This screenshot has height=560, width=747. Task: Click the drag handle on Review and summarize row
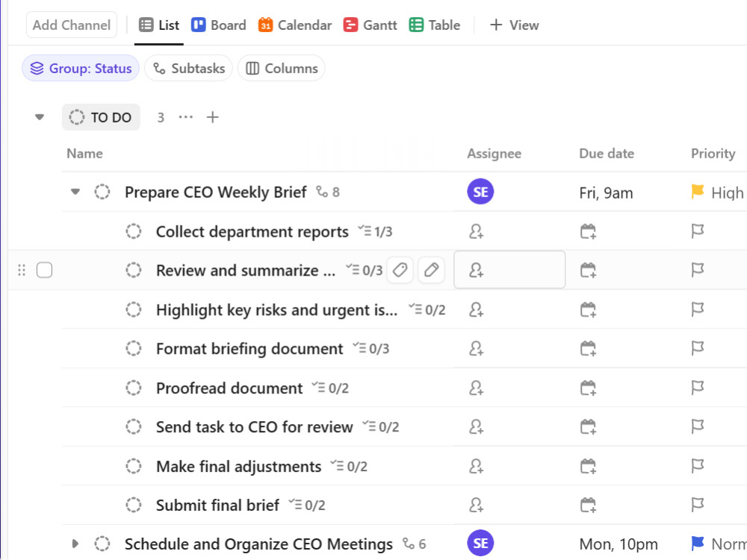point(22,270)
